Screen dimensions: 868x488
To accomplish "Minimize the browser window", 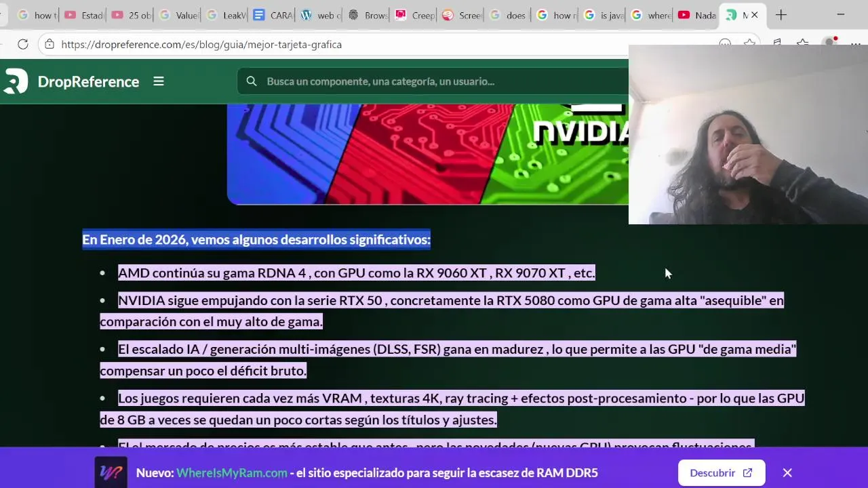I will 841,15.
